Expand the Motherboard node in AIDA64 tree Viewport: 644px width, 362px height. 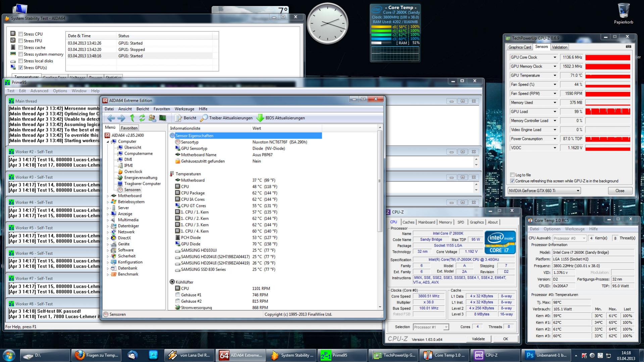pyautogui.click(x=108, y=196)
